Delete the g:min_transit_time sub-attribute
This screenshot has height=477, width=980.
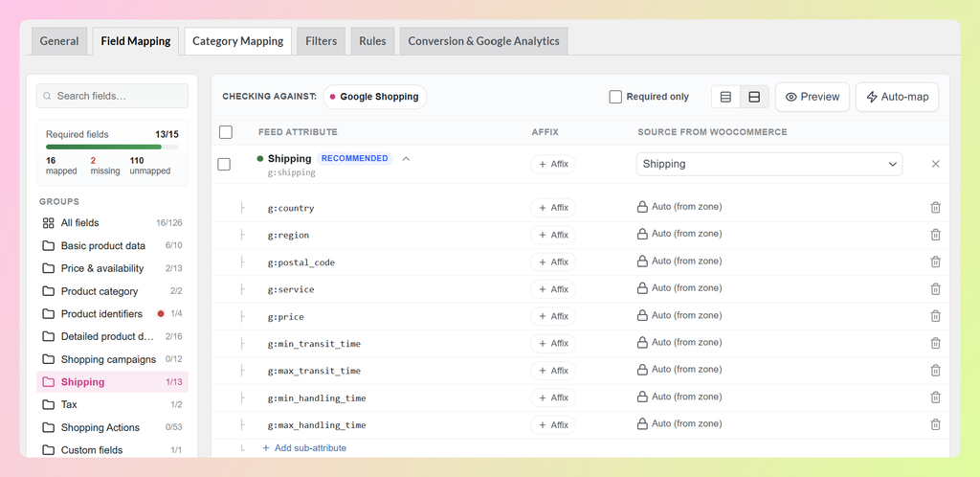click(935, 343)
